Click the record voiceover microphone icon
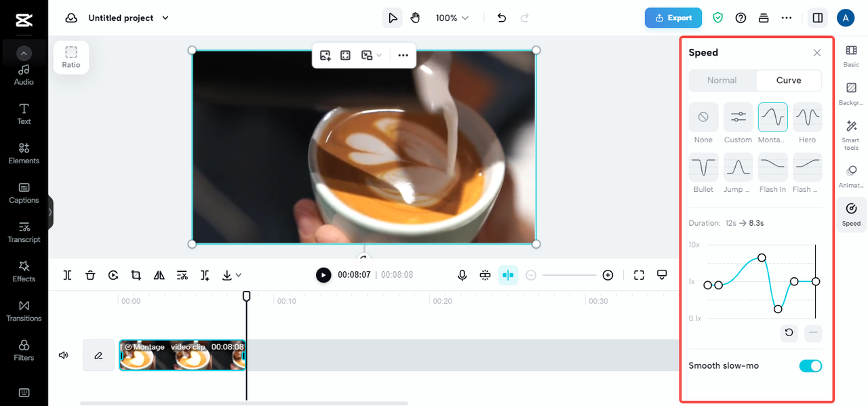 coord(462,275)
